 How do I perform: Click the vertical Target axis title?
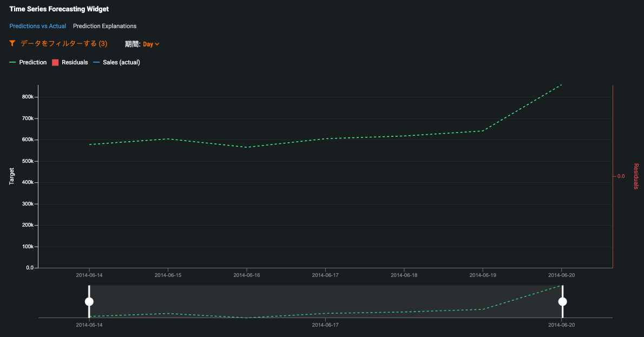click(12, 176)
